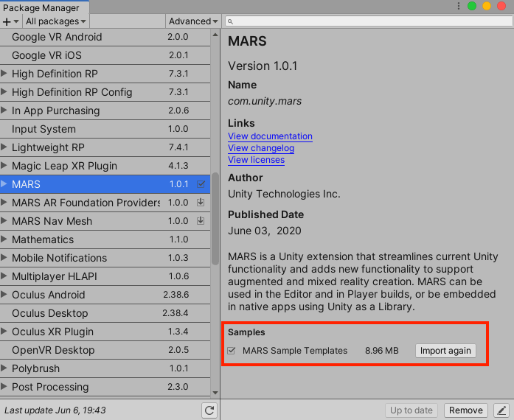Click the 8.96 MB sample size

click(x=382, y=351)
